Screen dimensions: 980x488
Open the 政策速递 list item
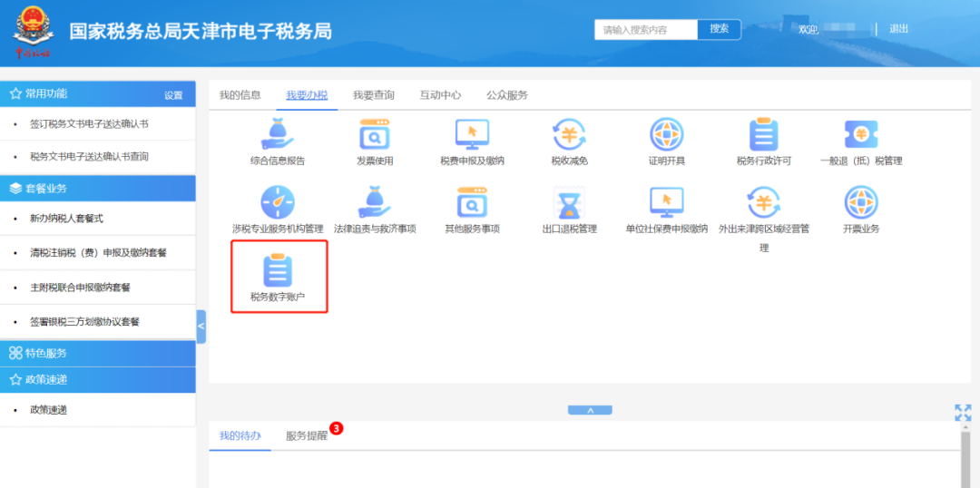49,410
